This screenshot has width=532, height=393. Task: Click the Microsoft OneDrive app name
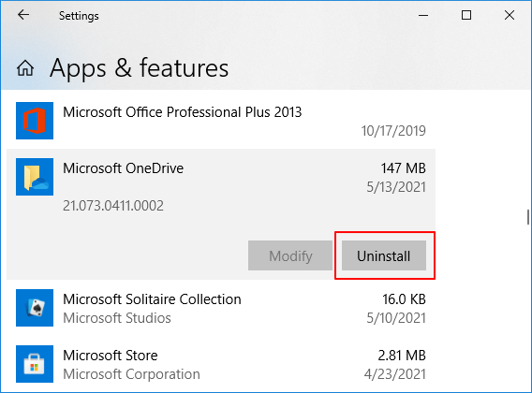(x=123, y=168)
